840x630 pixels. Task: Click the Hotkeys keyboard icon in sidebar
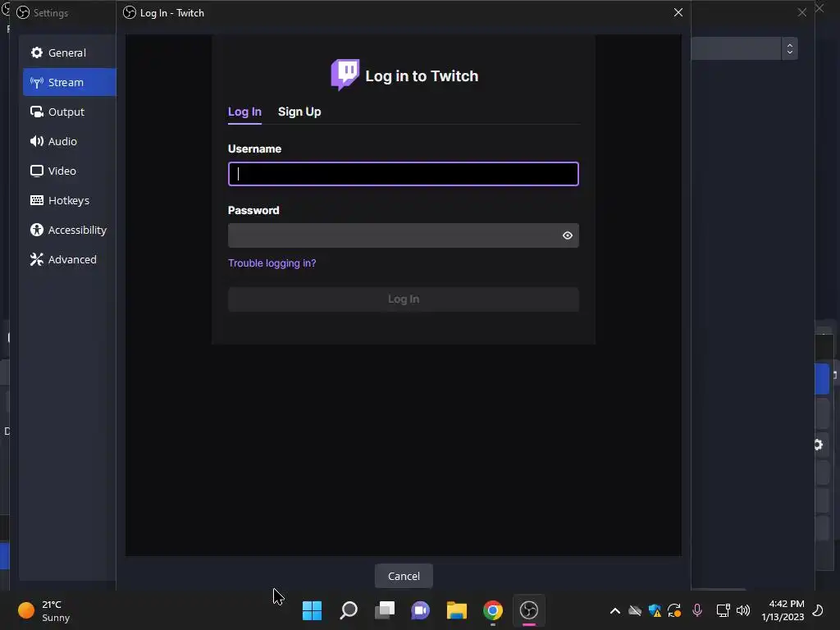36,200
